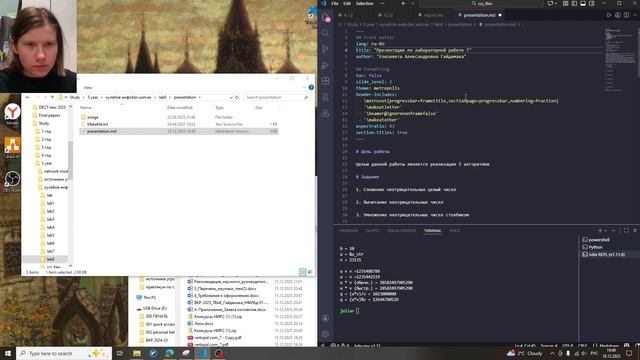This screenshot has height=360, width=640.
Task: Click the Run play icon in editor toolbar
Action: [x=609, y=15]
